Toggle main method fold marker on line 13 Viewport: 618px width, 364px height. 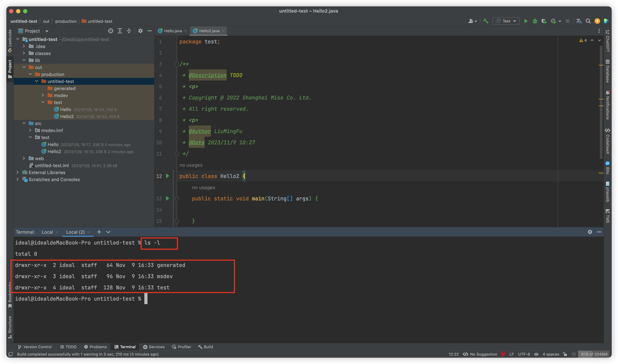177,198
